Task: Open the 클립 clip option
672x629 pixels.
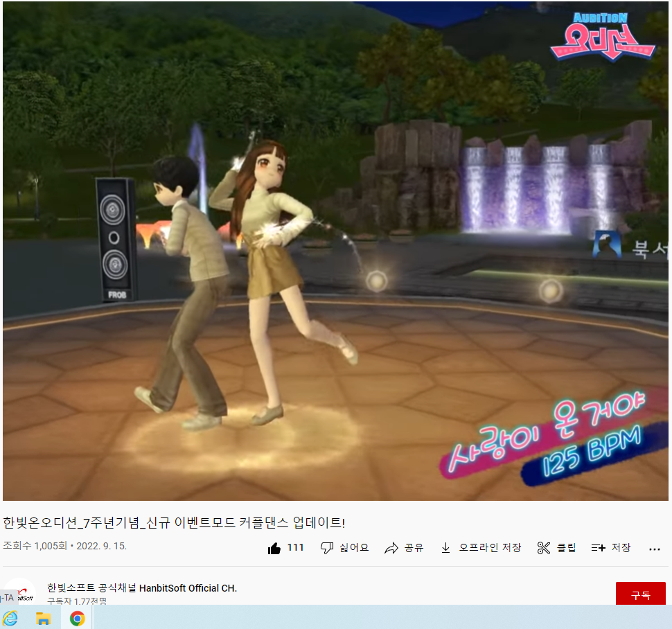Action: click(x=566, y=547)
